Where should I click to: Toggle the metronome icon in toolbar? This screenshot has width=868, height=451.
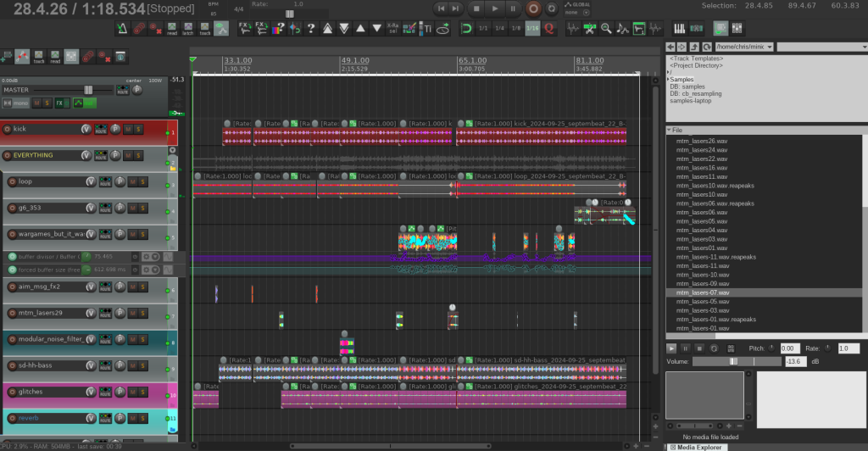click(122, 28)
